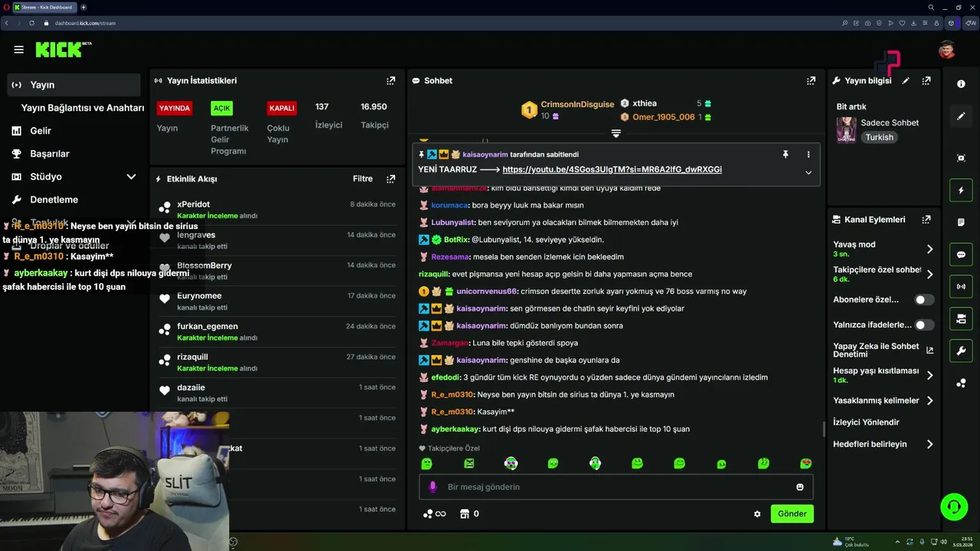This screenshot has height=551, width=980.
Task: Click the Bir mesaj gönderin input field
Action: [616, 487]
